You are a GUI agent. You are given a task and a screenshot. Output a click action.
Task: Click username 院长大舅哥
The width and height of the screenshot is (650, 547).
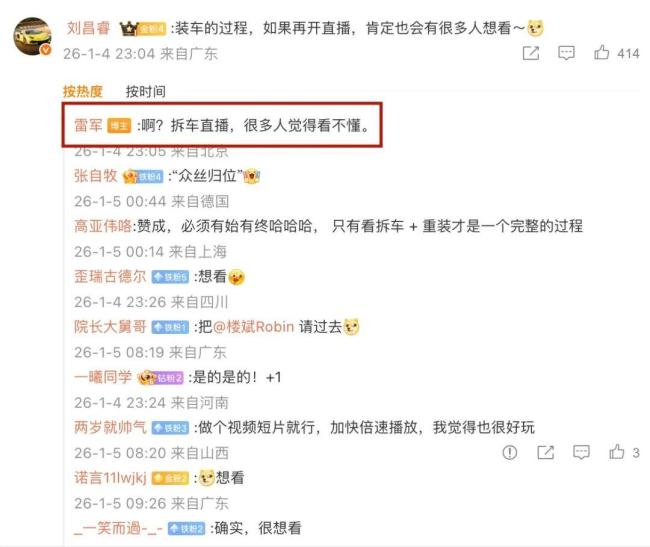(110, 327)
